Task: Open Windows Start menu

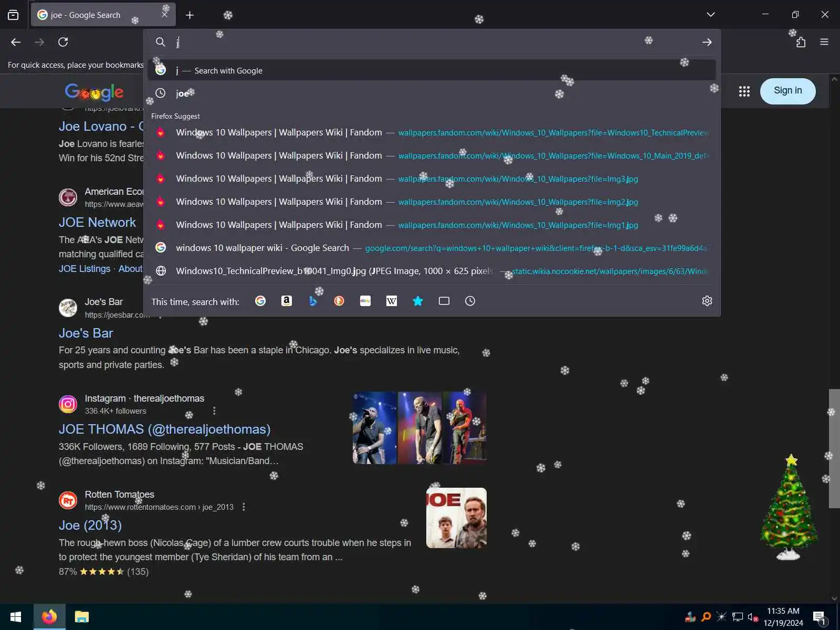Action: click(16, 617)
